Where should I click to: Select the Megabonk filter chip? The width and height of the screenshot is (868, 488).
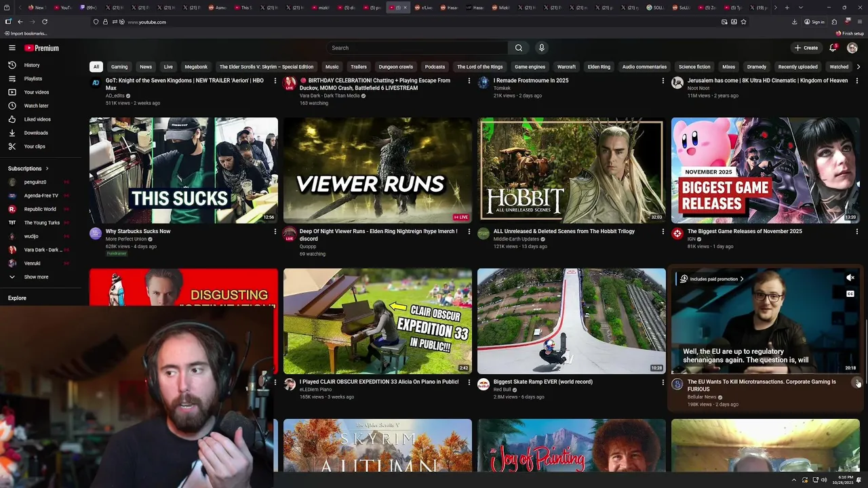pyautogui.click(x=196, y=67)
